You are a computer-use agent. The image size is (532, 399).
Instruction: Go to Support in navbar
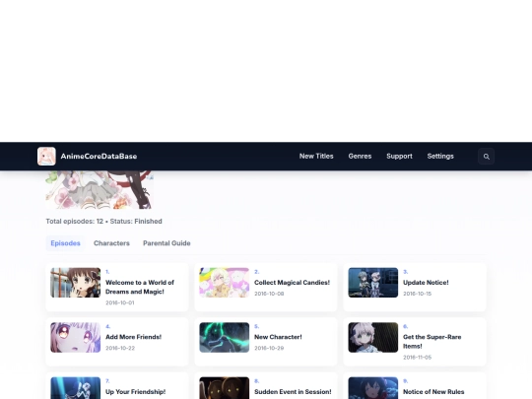tap(399, 156)
